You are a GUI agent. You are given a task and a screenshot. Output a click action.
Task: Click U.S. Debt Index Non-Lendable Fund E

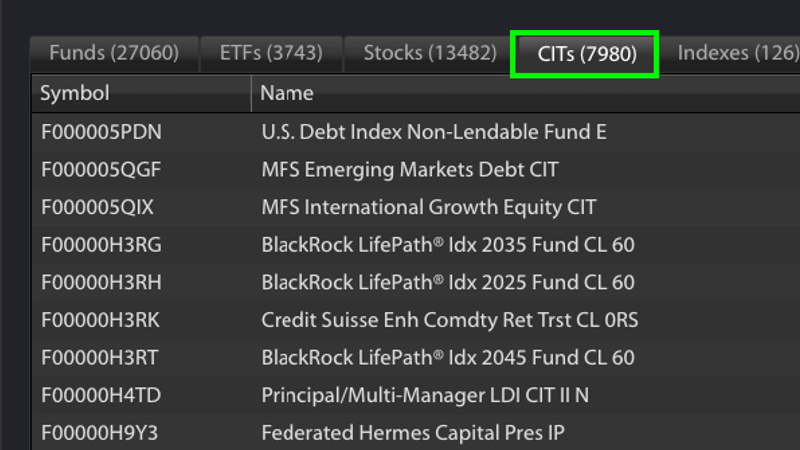click(434, 132)
